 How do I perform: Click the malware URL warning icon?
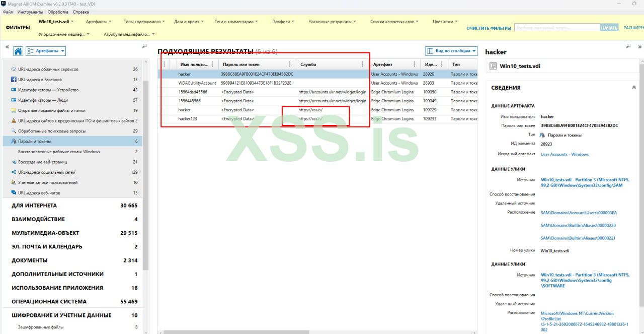point(14,121)
